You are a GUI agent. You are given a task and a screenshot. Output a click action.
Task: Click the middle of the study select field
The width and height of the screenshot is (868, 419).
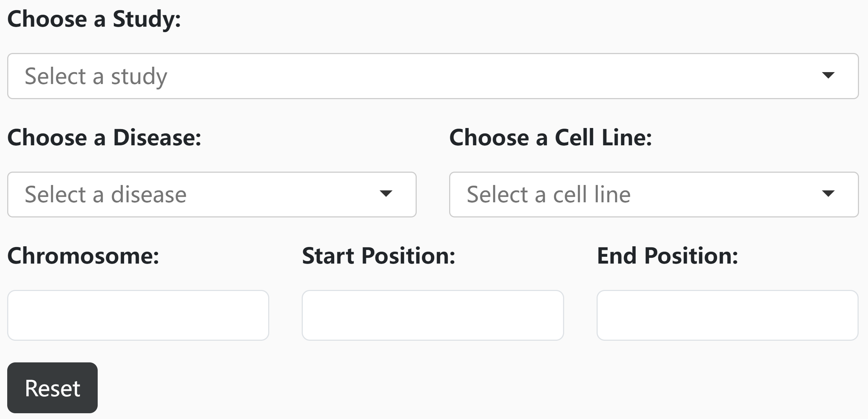click(x=433, y=76)
